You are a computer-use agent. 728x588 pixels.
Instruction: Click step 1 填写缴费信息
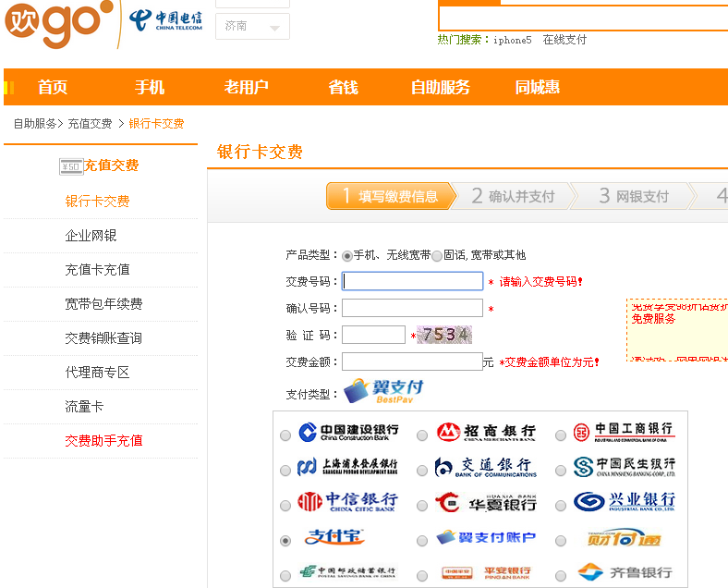(391, 196)
